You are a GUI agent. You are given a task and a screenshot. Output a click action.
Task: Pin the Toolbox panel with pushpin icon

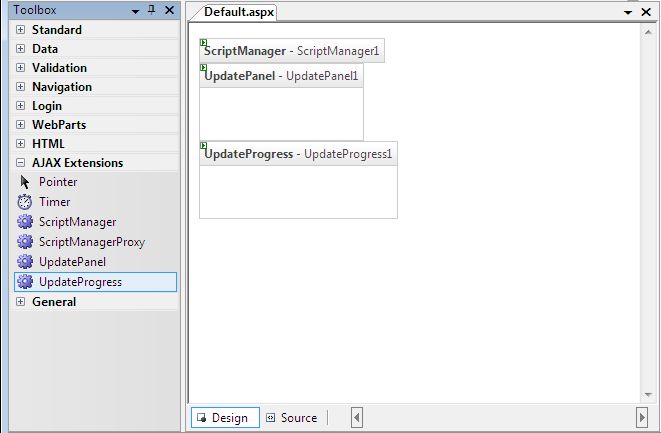pyautogui.click(x=152, y=10)
